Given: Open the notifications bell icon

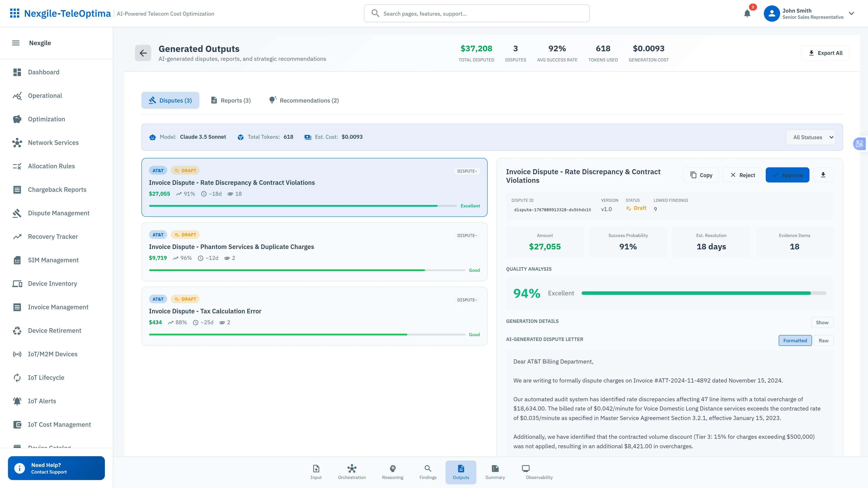Looking at the screenshot, I should tap(747, 14).
